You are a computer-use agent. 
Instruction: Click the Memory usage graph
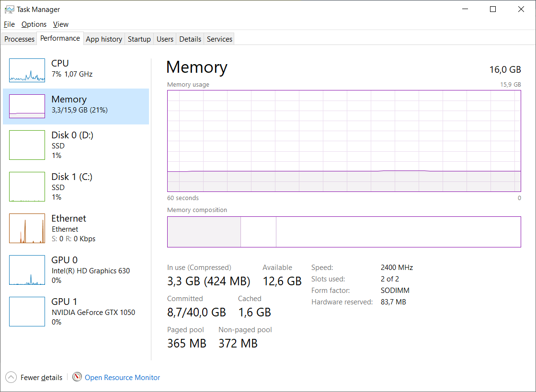[x=344, y=141]
